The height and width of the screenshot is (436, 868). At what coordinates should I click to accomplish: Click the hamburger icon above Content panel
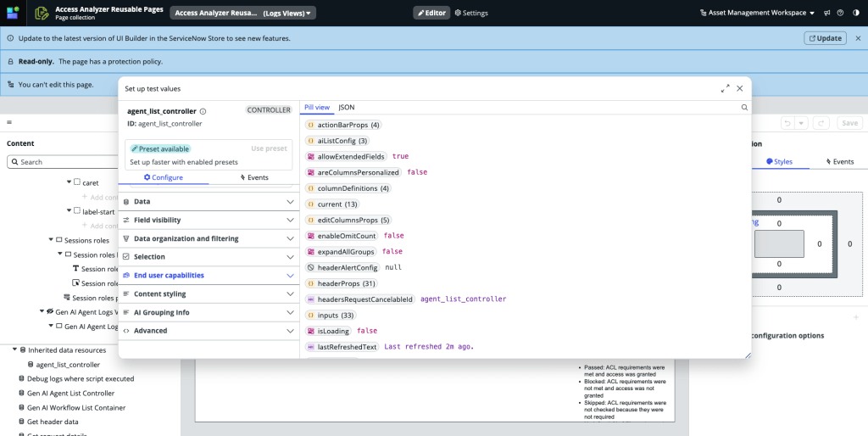click(x=8, y=122)
